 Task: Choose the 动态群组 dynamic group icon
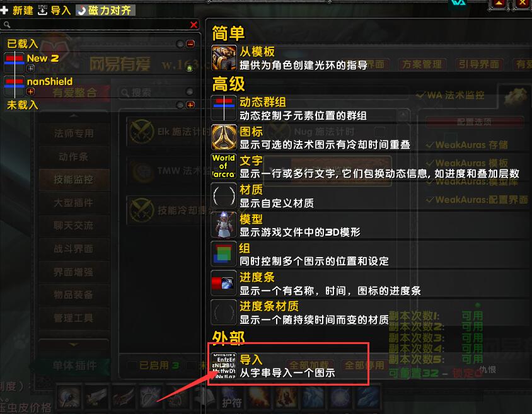pos(224,108)
